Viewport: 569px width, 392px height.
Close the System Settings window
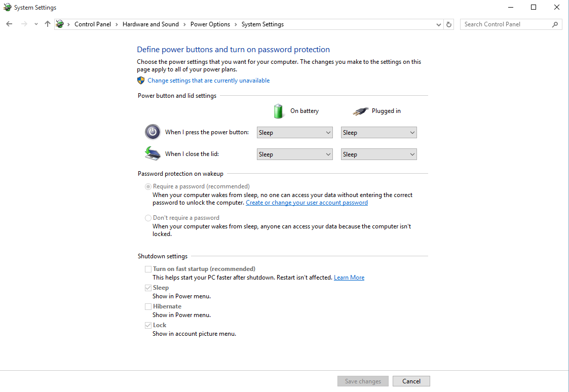pos(557,7)
